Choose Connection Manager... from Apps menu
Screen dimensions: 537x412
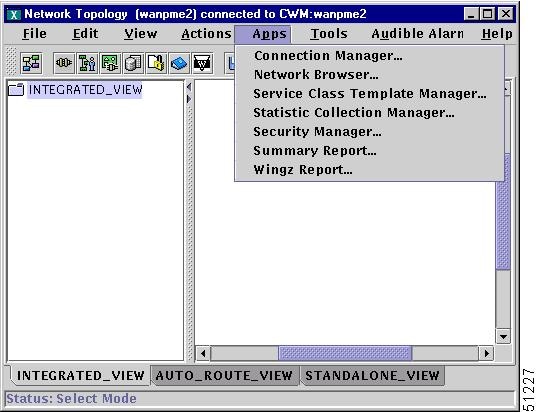click(369, 55)
